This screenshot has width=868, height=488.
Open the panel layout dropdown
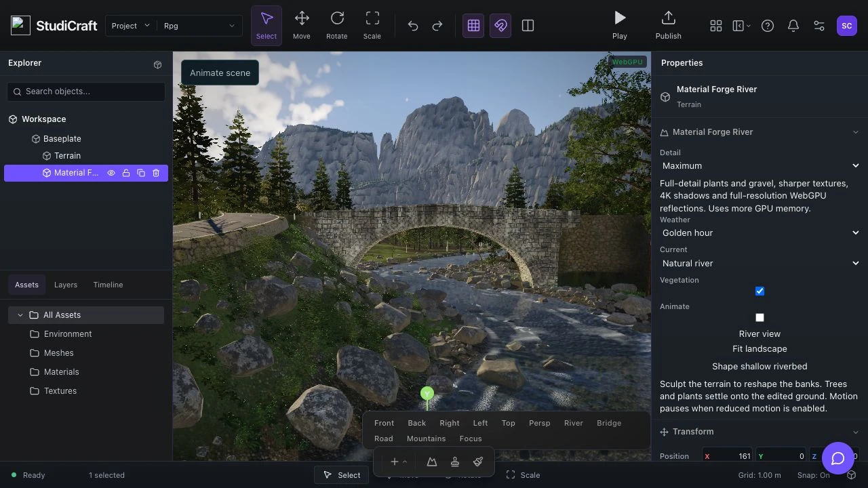(742, 26)
